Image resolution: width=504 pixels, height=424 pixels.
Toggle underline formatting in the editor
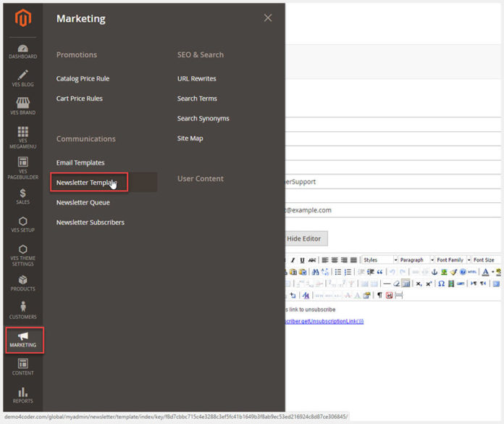click(302, 259)
